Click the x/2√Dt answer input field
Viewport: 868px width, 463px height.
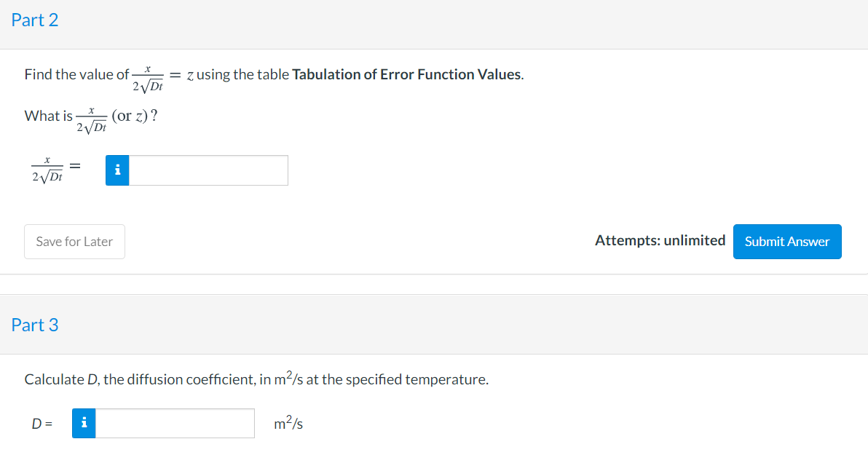coord(209,170)
